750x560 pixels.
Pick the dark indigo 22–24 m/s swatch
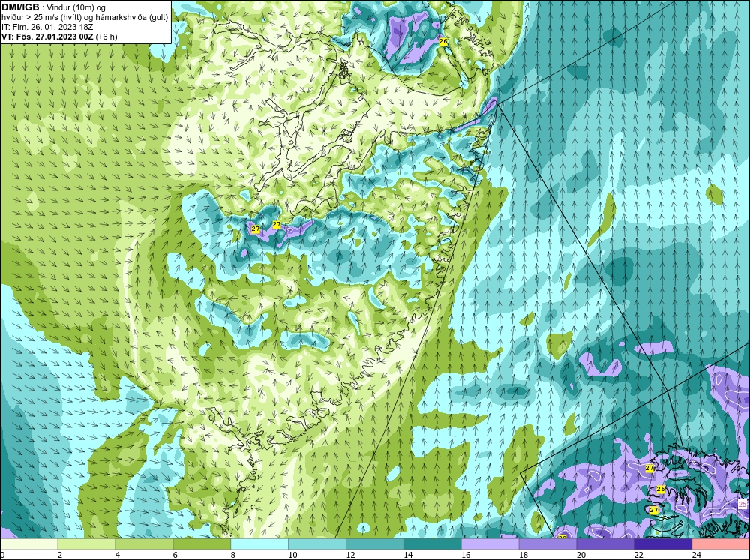coord(663,544)
